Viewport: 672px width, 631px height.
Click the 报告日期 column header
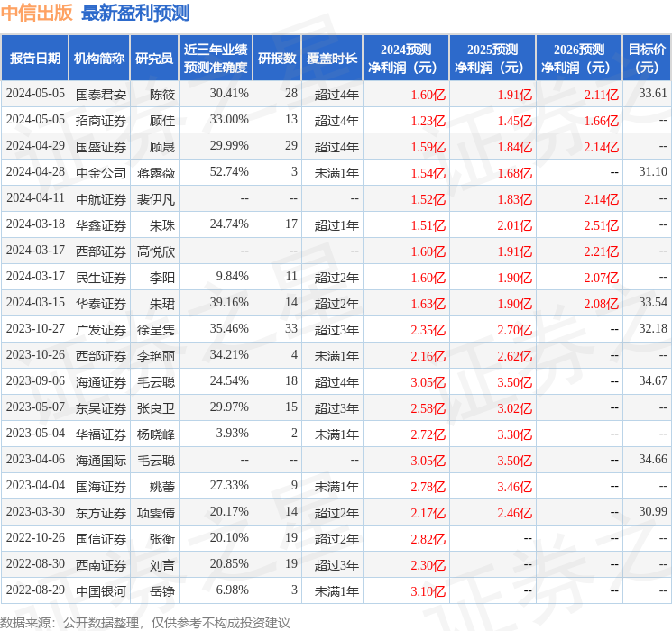point(34,58)
